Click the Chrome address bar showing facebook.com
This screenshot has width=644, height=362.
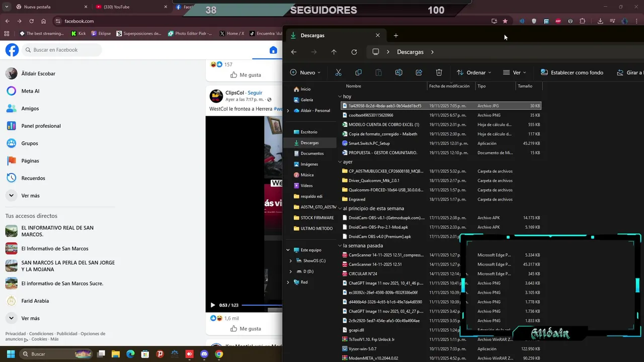point(272,21)
